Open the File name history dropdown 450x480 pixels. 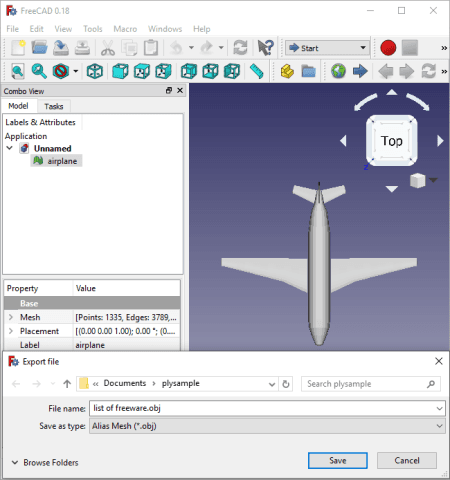coord(439,408)
